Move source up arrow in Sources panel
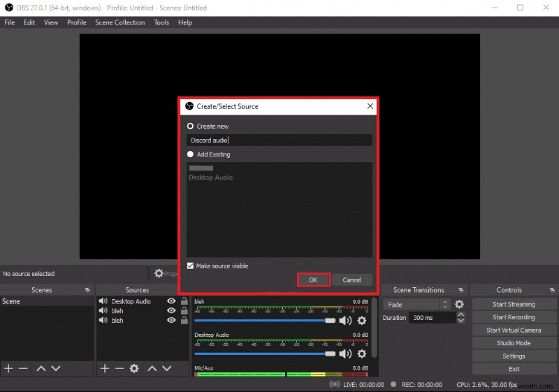 pos(152,368)
